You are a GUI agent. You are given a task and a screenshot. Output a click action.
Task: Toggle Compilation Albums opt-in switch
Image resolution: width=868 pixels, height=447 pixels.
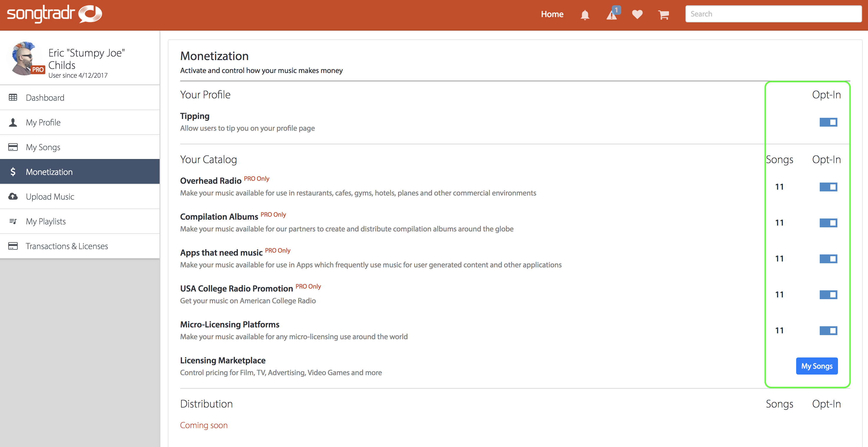point(828,223)
